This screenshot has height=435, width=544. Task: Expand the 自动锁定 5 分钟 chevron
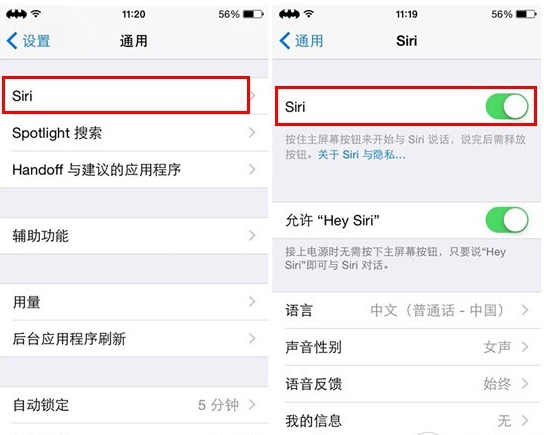[252, 404]
